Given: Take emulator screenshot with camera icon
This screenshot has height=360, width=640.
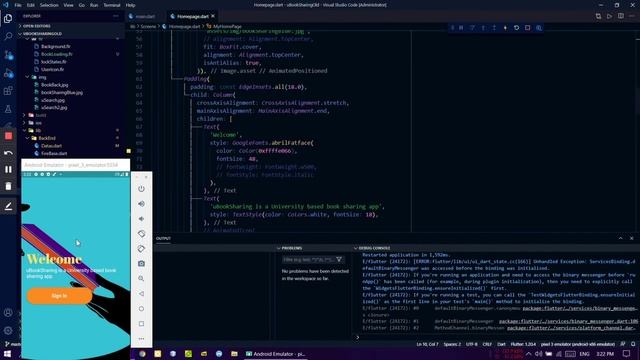Looking at the screenshot, I should point(141,264).
